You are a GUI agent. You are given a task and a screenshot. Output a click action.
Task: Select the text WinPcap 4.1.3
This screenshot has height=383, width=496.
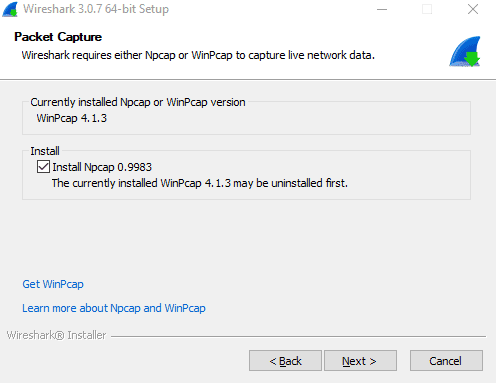(x=72, y=118)
